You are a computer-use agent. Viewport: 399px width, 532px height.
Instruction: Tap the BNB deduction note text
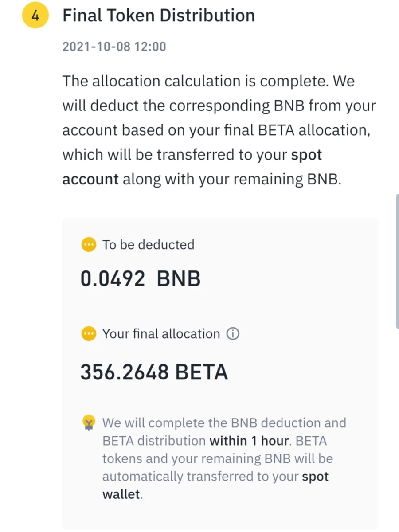click(x=224, y=458)
